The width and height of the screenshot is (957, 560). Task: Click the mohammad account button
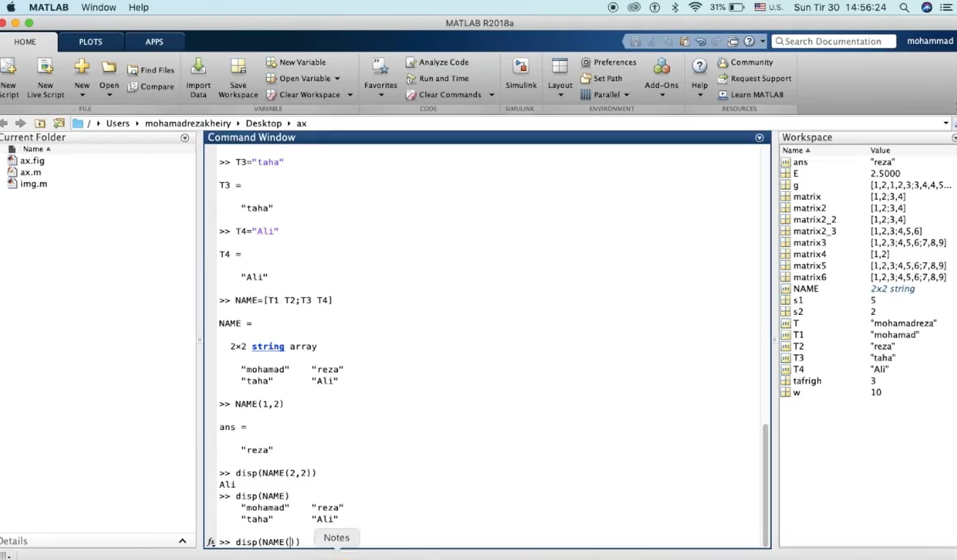pos(930,41)
